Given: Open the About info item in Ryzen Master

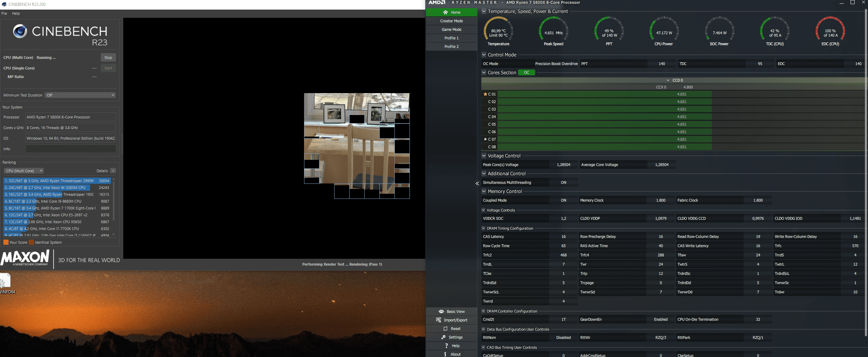Looking at the screenshot, I should tap(452, 354).
